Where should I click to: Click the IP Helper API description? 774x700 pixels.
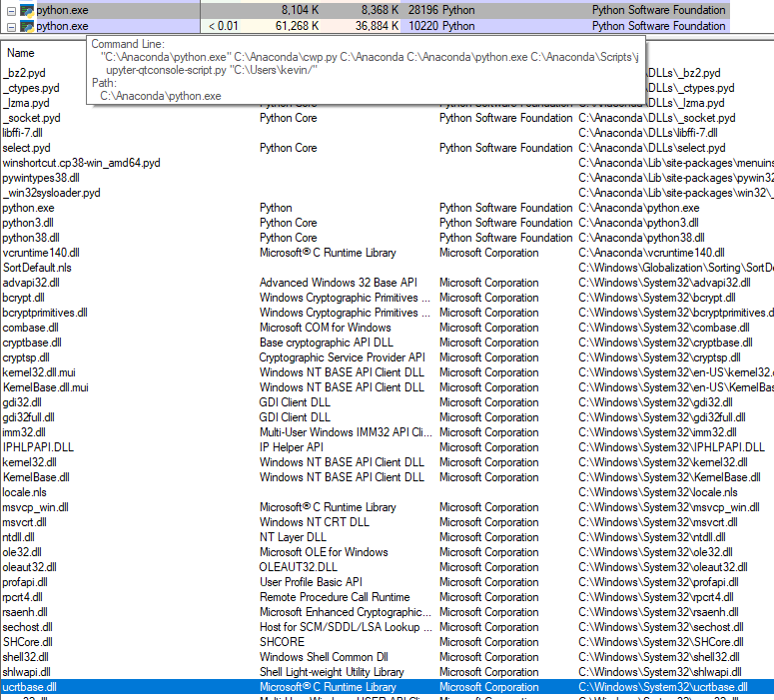tap(292, 447)
